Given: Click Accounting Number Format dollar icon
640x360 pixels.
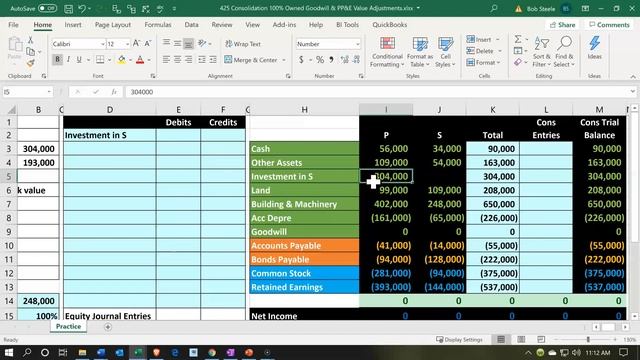Looking at the screenshot, I should click(x=301, y=60).
